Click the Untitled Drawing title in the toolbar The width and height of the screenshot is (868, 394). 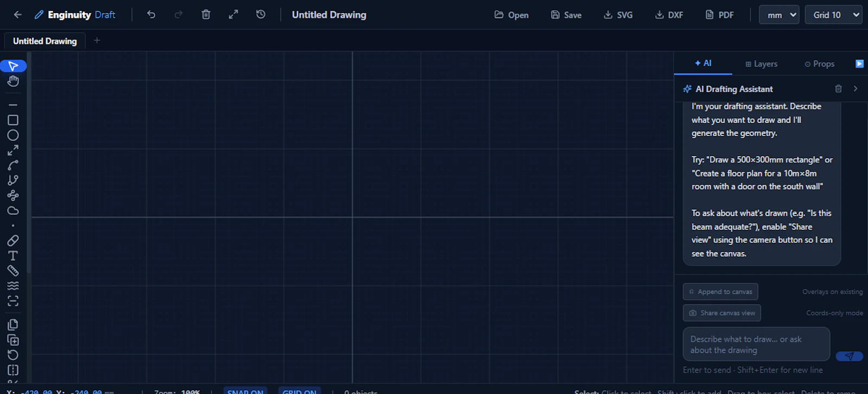pyautogui.click(x=329, y=15)
